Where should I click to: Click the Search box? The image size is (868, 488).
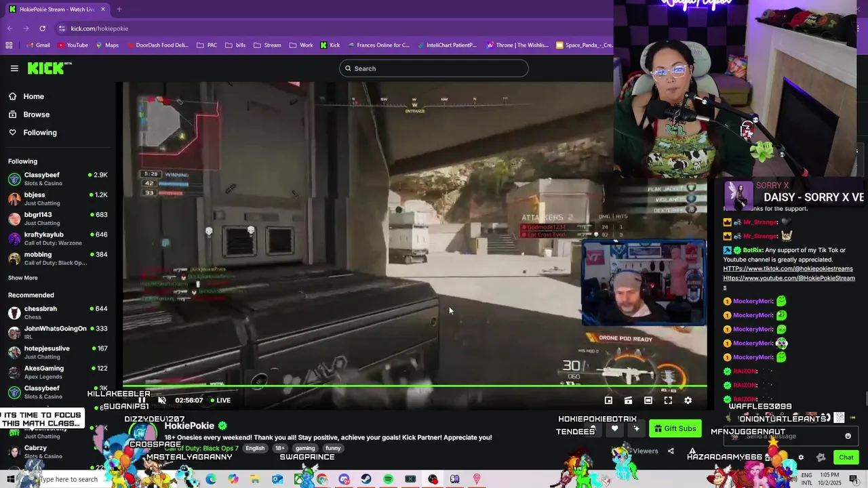pos(434,68)
